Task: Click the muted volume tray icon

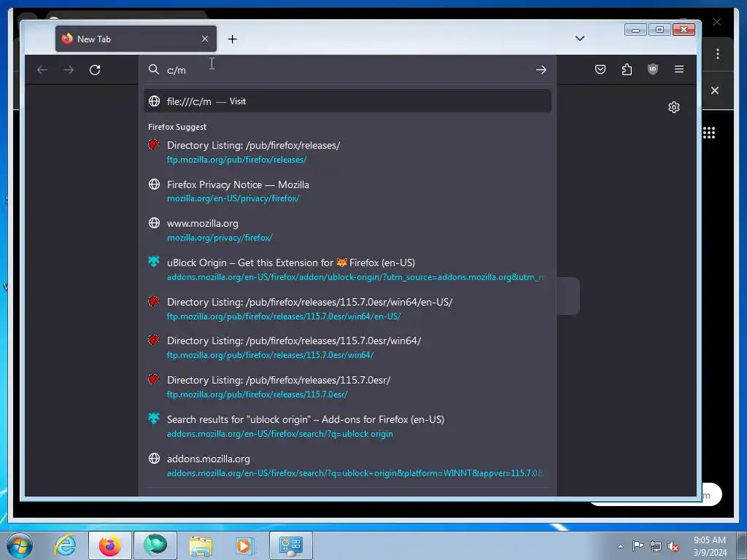Action: click(x=673, y=546)
